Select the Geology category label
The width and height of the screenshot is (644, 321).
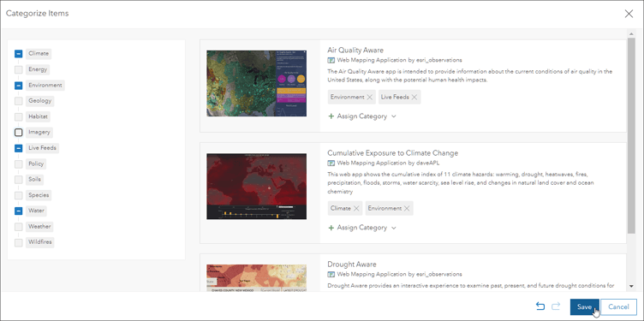click(x=40, y=100)
